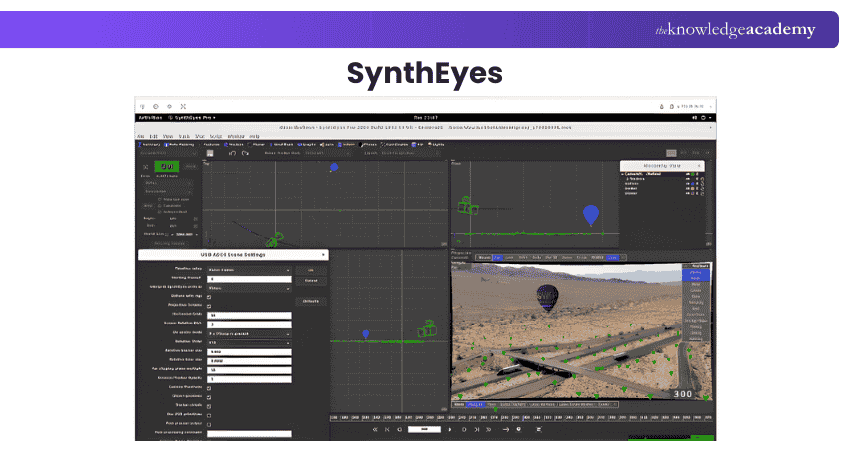Image resolution: width=850 pixels, height=450 pixels.
Task: Open the Edit menu
Action: pos(153,136)
